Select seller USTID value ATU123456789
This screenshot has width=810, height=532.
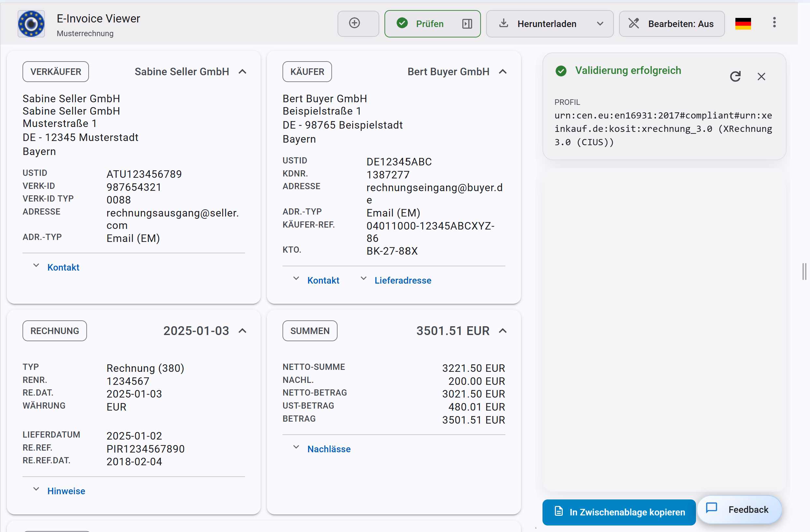coord(144,174)
